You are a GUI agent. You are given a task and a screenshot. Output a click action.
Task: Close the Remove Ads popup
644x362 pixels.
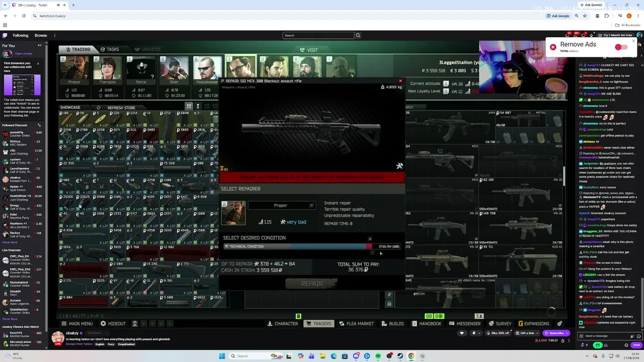pos(633,40)
